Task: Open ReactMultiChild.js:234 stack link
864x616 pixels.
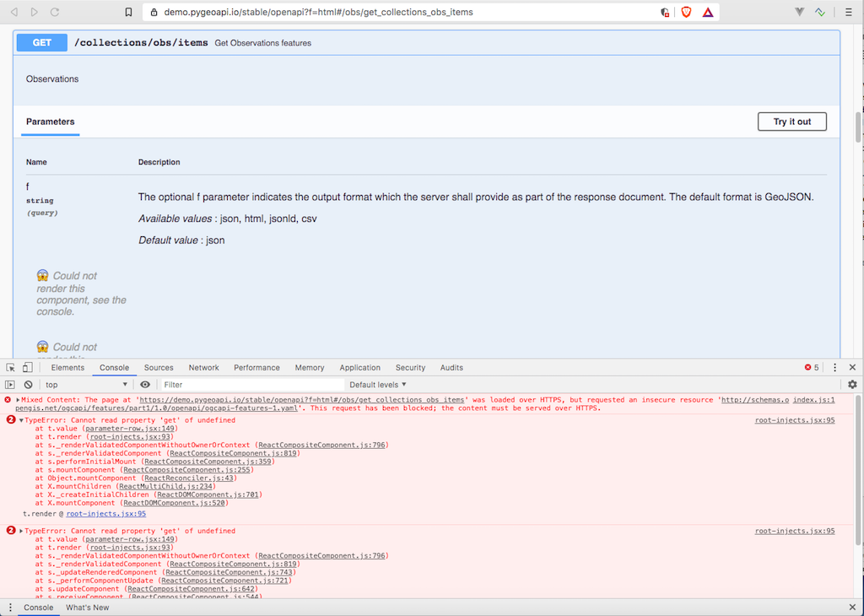Action: click(166, 487)
